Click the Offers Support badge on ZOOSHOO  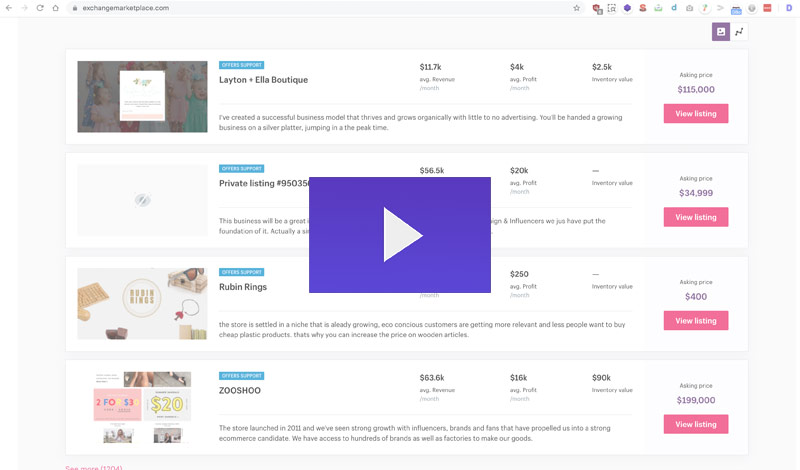click(x=241, y=376)
